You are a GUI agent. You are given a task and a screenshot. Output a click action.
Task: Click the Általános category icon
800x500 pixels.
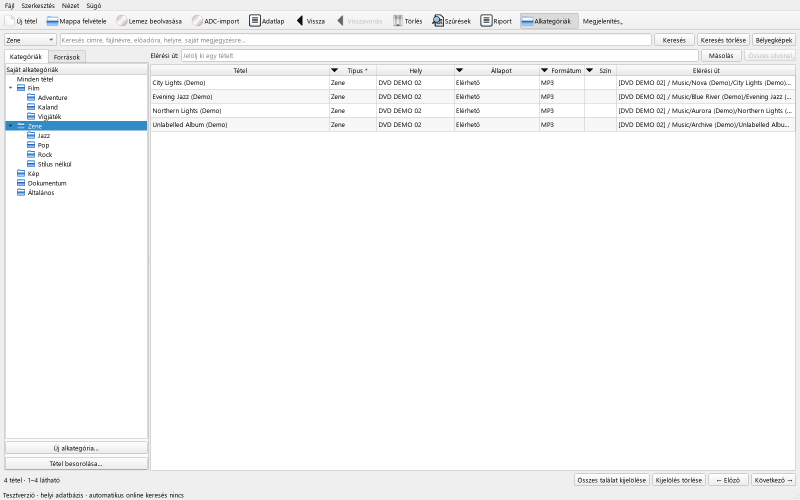coord(21,193)
